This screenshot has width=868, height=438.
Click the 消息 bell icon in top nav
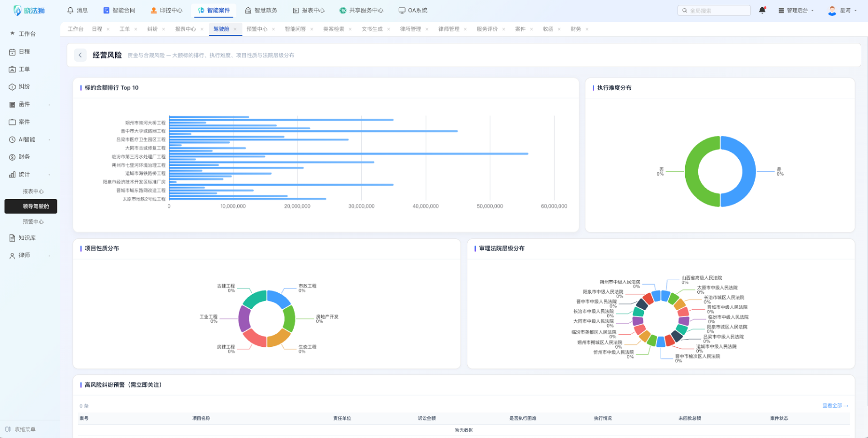click(70, 10)
